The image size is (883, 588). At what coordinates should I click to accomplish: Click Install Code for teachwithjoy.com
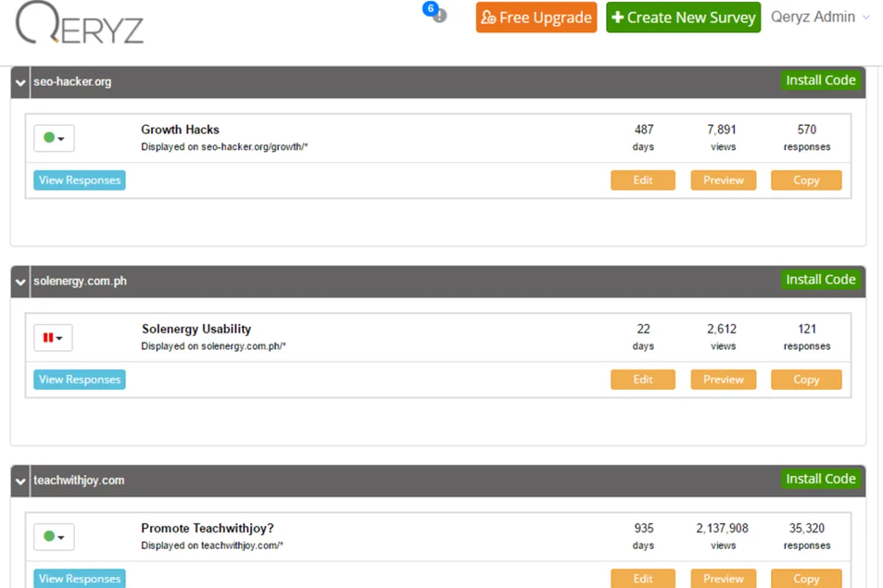pos(820,480)
